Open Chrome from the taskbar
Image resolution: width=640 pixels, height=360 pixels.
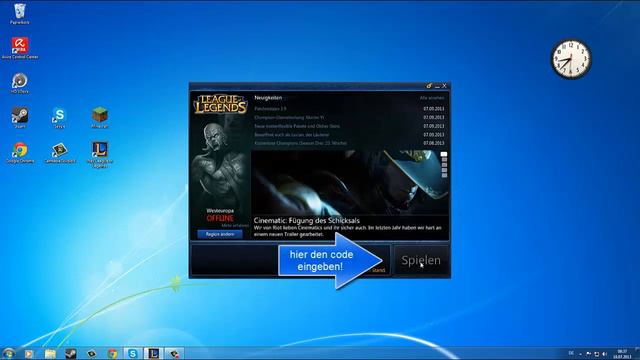click(113, 353)
